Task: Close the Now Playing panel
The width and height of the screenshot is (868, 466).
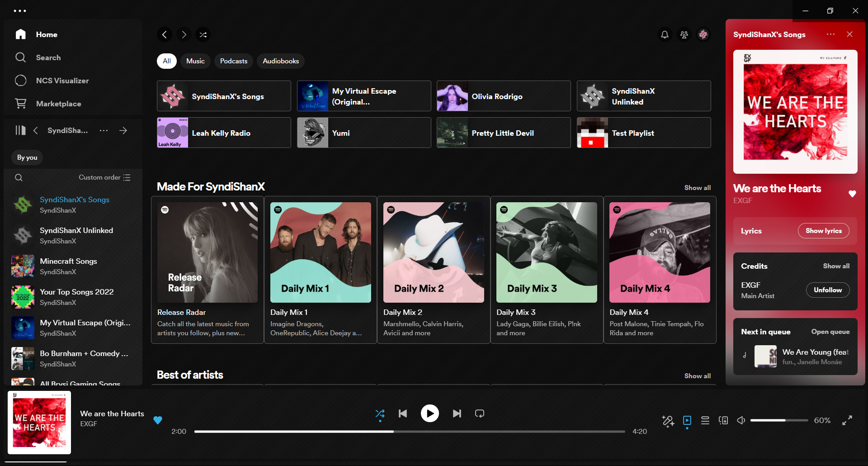Action: pyautogui.click(x=850, y=34)
